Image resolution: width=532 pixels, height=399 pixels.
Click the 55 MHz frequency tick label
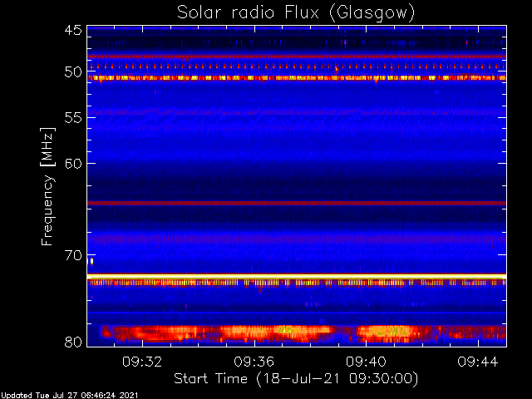(73, 118)
